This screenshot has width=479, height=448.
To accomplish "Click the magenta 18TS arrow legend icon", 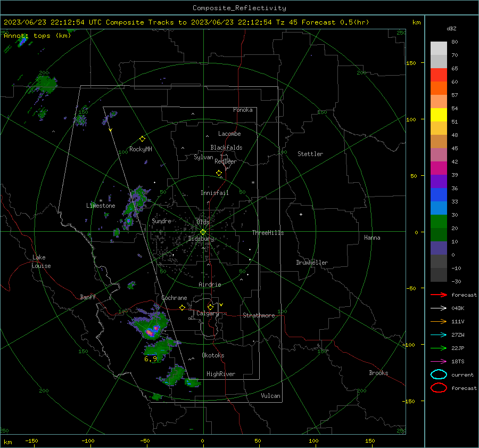I will (x=439, y=362).
